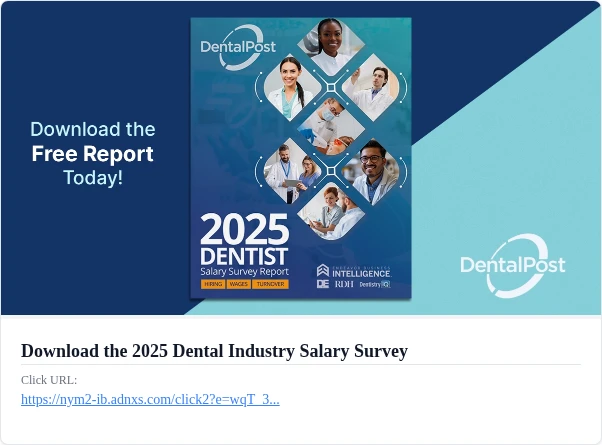Click the DentalPost logo on the report cover
This screenshot has width=602, height=445.
238,47
